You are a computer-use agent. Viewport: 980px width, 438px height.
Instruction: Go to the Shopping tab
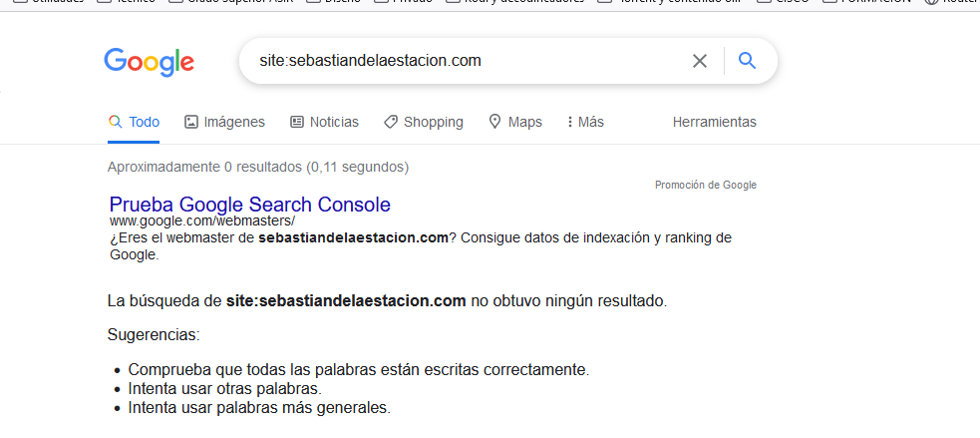(x=423, y=122)
